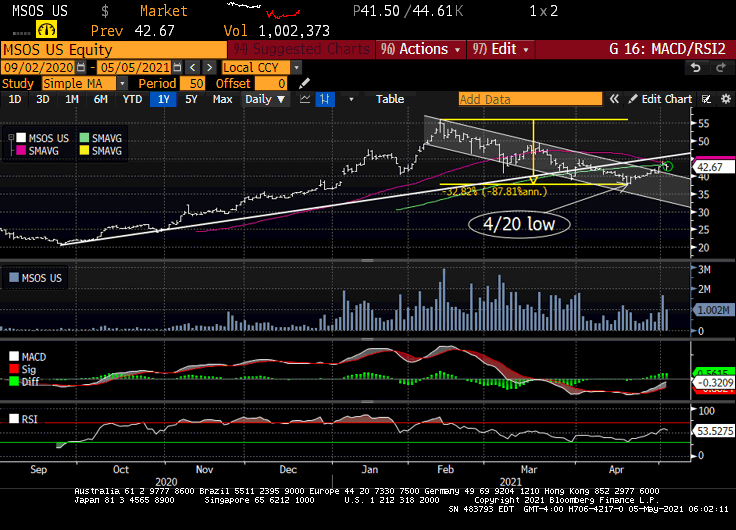Viewport: 736px width, 530px height.
Task: Select the YTD range tab
Action: (132, 99)
